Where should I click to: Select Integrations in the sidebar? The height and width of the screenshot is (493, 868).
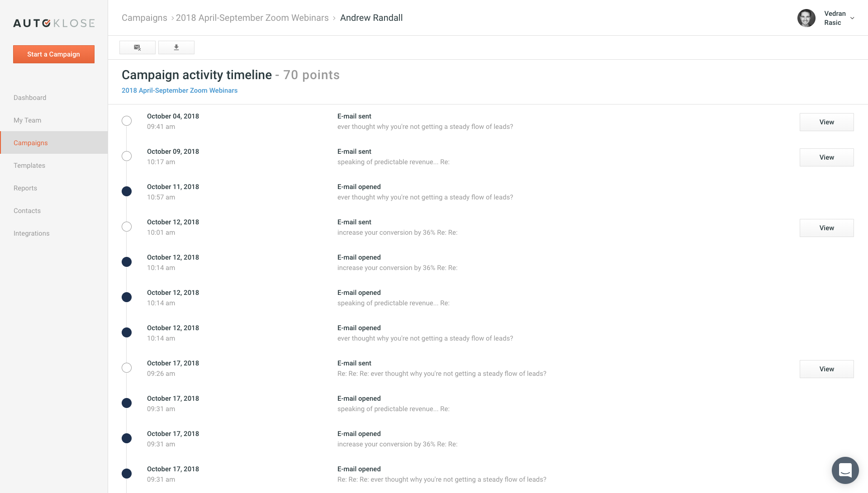[x=32, y=233]
